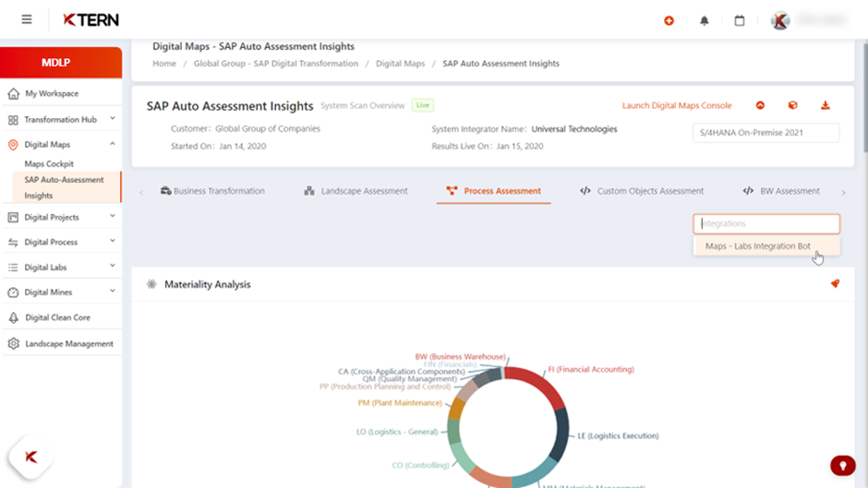Click the page vertical scrollbar
Screen dimensions: 868x488
[864, 97]
